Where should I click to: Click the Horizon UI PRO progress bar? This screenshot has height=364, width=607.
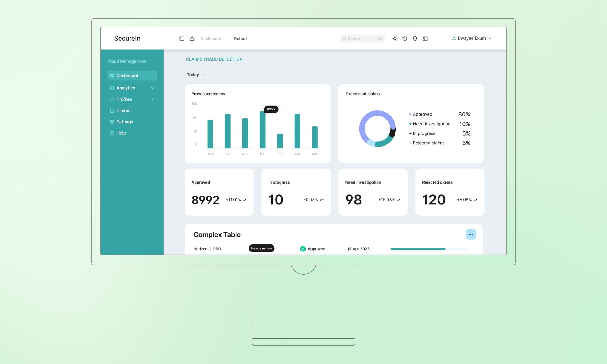coord(428,249)
